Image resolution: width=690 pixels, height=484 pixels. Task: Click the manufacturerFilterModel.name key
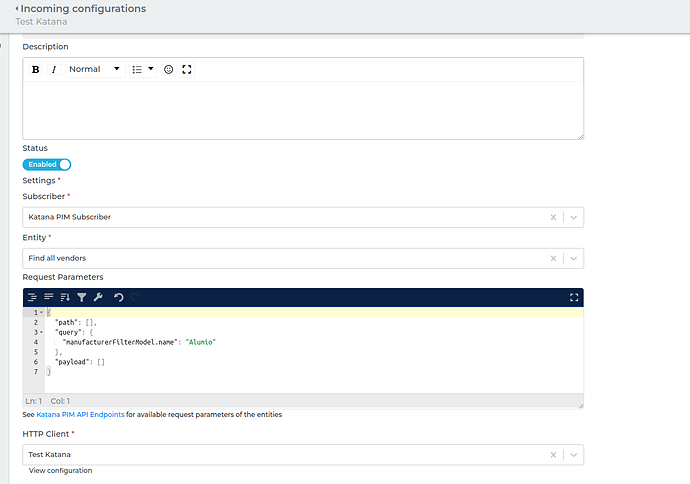pos(120,342)
